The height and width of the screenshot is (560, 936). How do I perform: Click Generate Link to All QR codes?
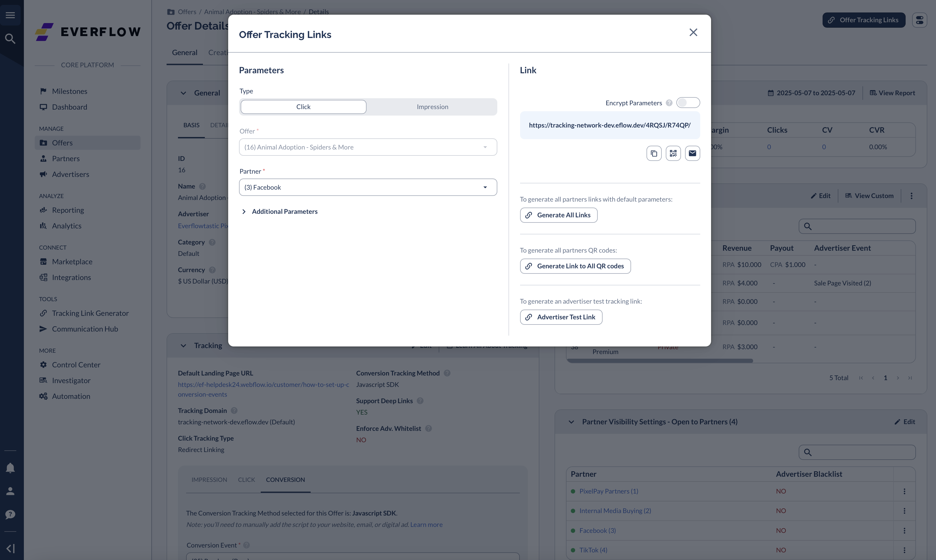(x=575, y=266)
